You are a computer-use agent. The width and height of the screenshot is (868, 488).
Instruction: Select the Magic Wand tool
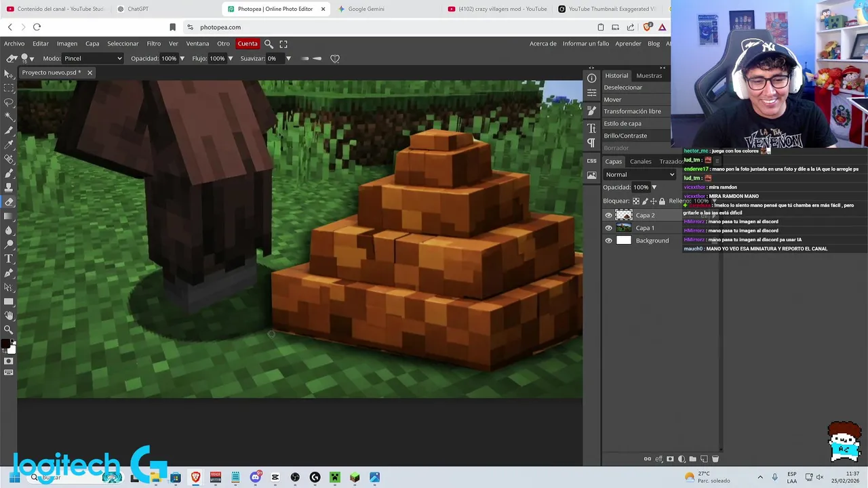8,117
